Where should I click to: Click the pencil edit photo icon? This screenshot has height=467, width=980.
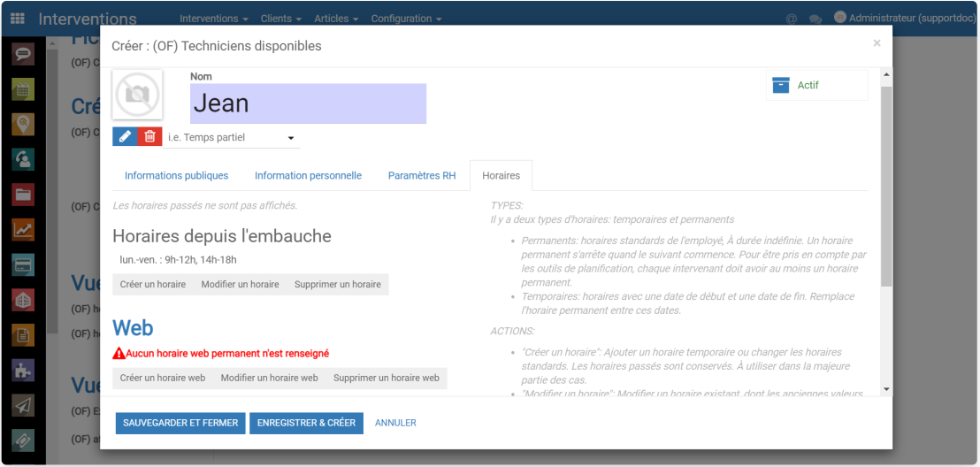(125, 136)
